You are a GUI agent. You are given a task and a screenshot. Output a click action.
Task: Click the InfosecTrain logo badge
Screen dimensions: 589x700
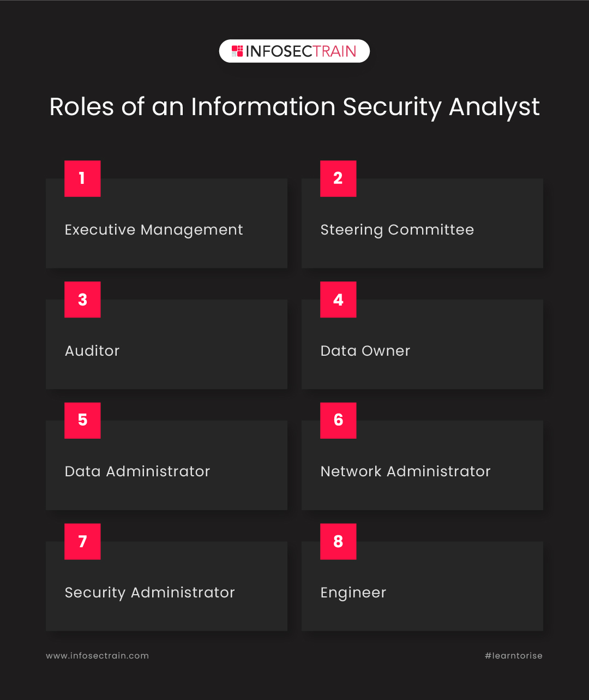294,51
